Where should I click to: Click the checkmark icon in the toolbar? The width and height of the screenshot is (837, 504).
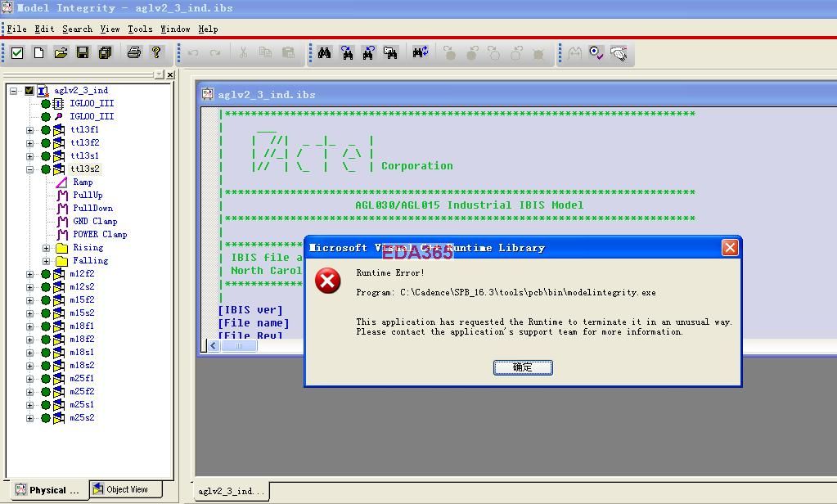[17, 53]
